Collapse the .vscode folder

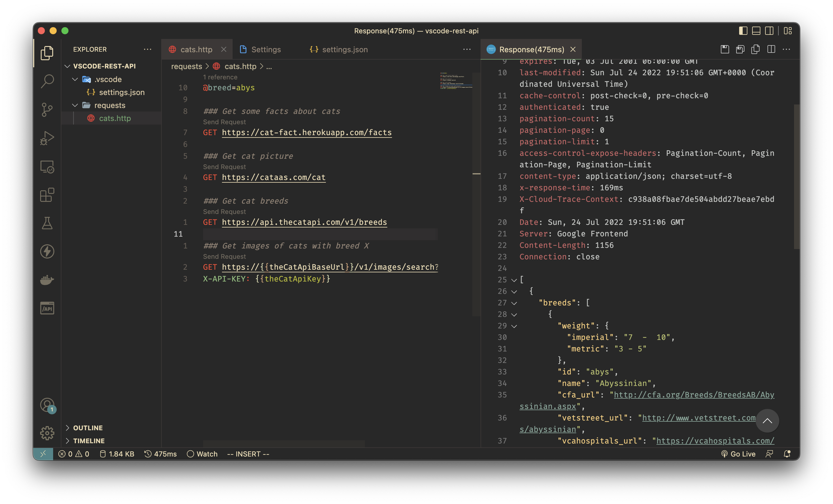coord(75,79)
